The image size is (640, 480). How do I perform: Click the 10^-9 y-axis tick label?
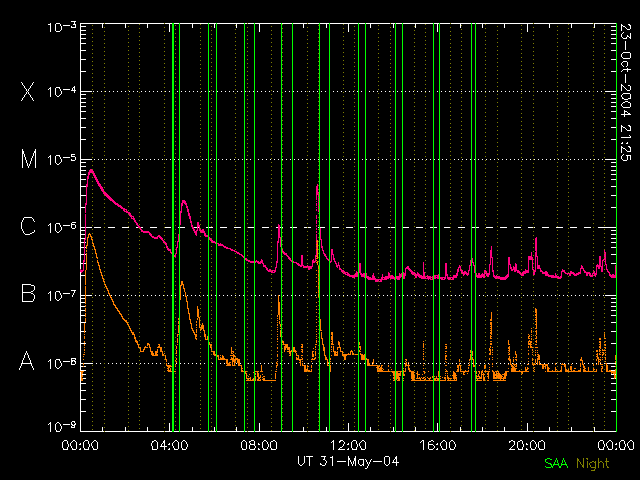(62, 427)
